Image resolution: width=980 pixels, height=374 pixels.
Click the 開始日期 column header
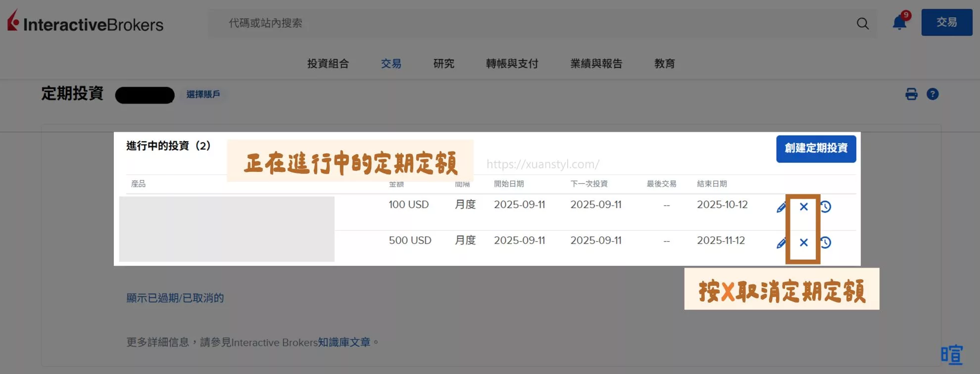[509, 184]
